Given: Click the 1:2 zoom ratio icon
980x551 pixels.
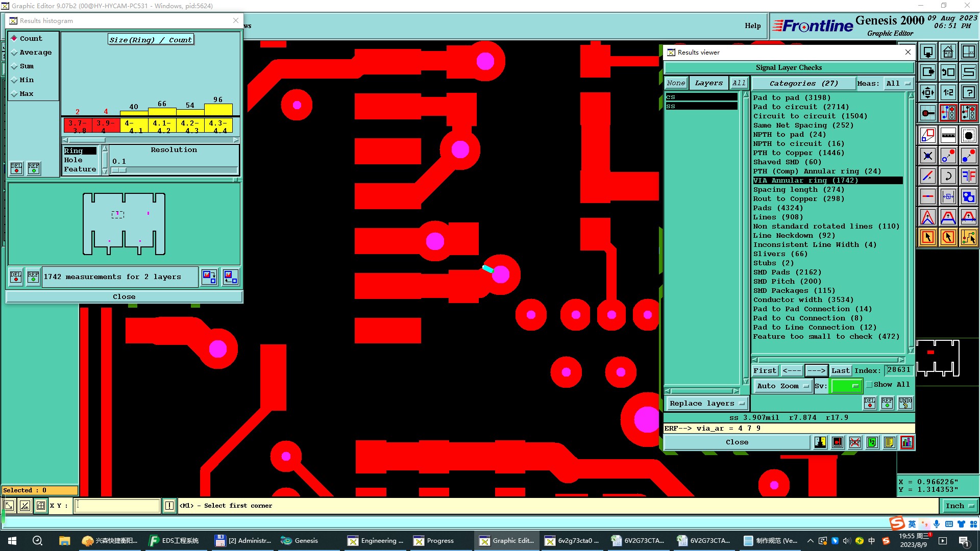Looking at the screenshot, I should point(948,93).
